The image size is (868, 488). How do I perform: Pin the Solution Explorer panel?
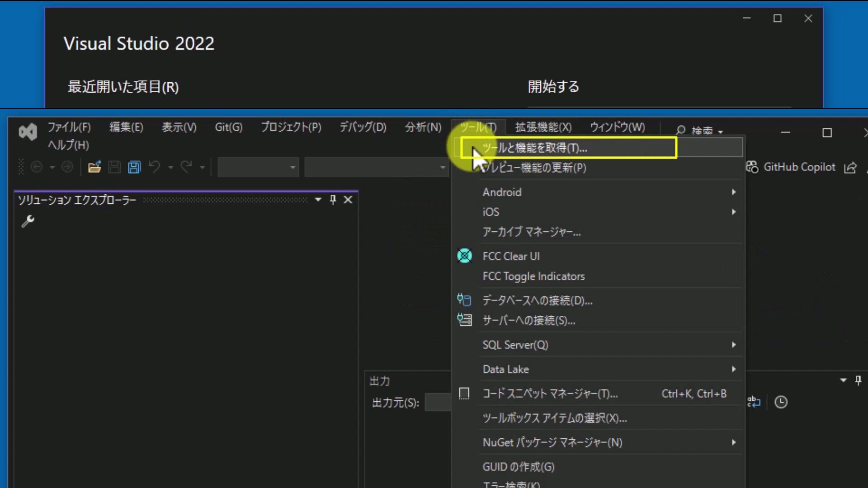333,200
